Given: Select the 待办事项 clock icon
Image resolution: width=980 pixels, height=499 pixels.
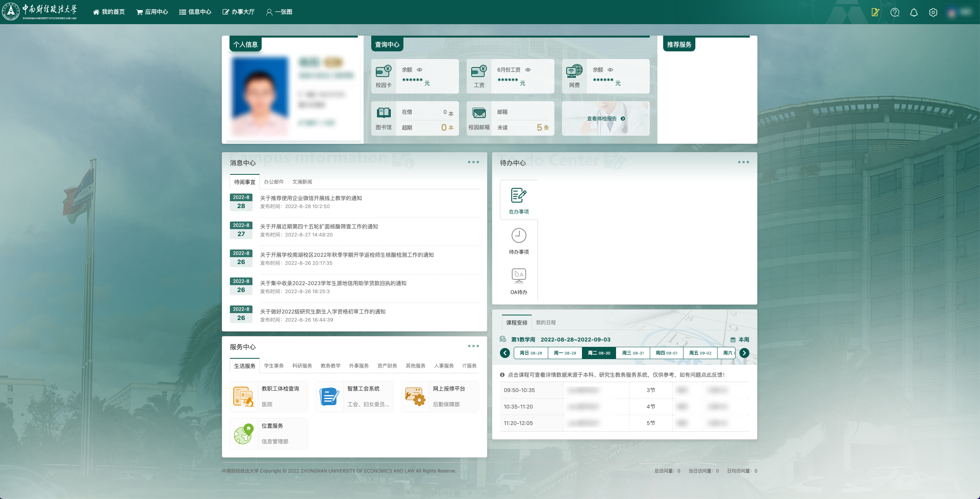Looking at the screenshot, I should pyautogui.click(x=519, y=236).
